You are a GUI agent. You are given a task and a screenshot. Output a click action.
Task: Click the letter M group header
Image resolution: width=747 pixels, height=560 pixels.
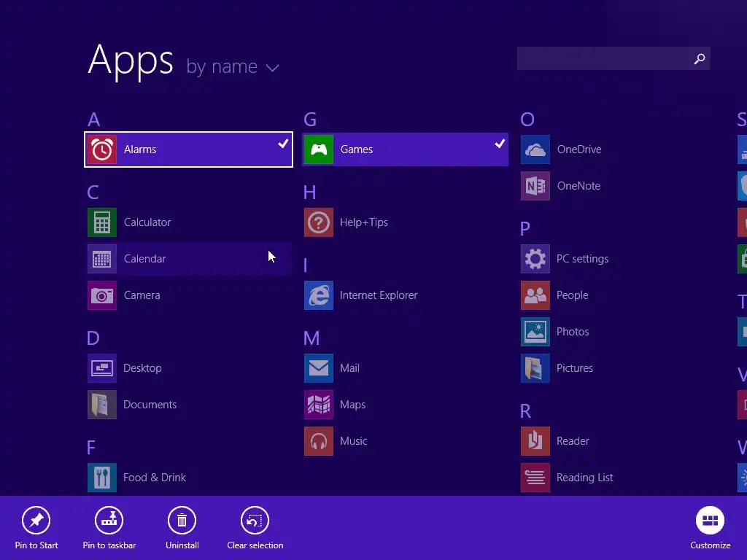(x=311, y=338)
